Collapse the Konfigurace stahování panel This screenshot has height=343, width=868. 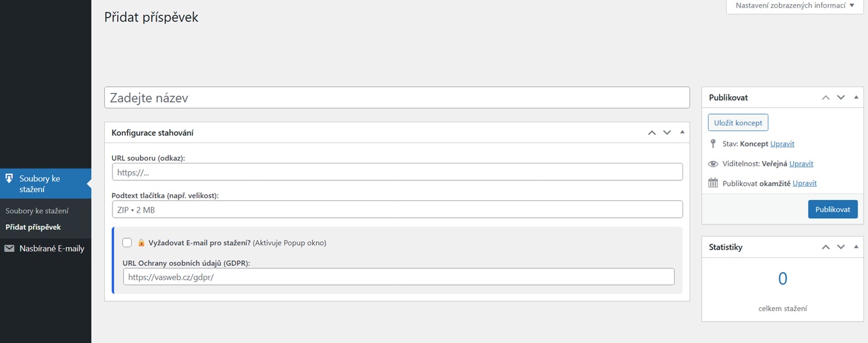point(682,132)
